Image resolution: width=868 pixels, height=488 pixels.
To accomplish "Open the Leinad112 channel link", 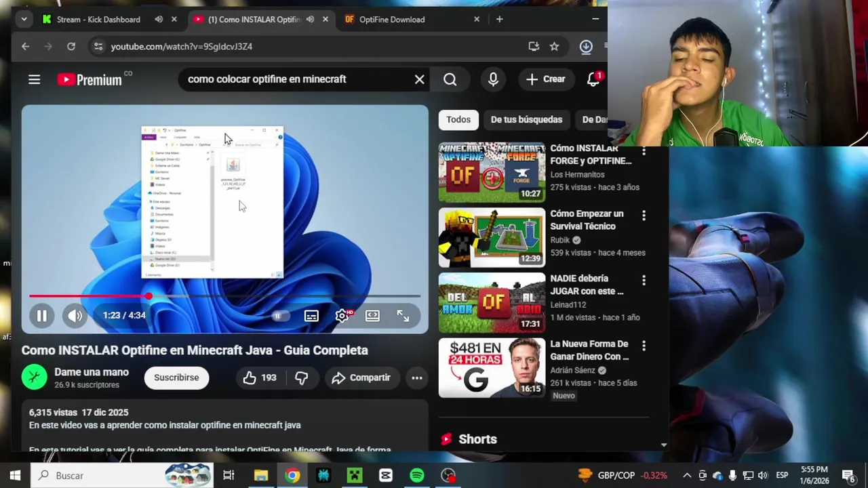I will pyautogui.click(x=568, y=305).
